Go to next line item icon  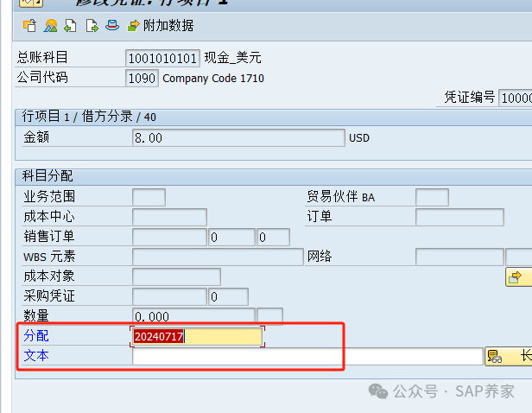92,26
